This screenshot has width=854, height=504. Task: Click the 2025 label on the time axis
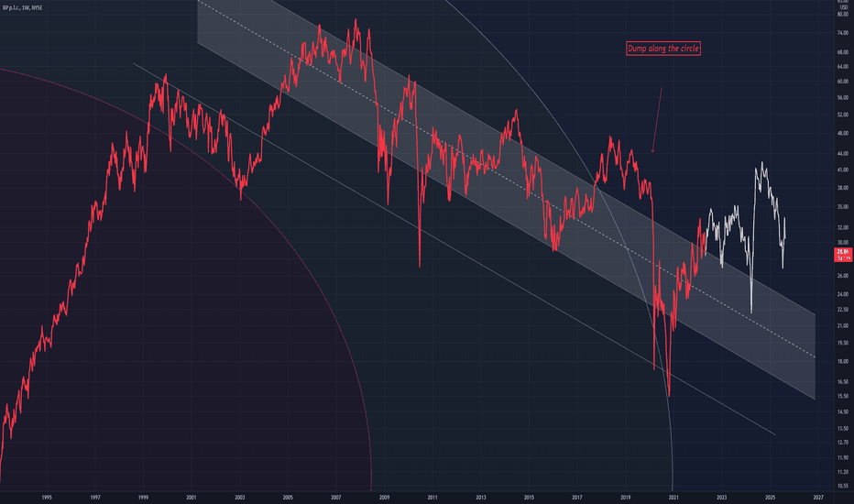tap(770, 498)
